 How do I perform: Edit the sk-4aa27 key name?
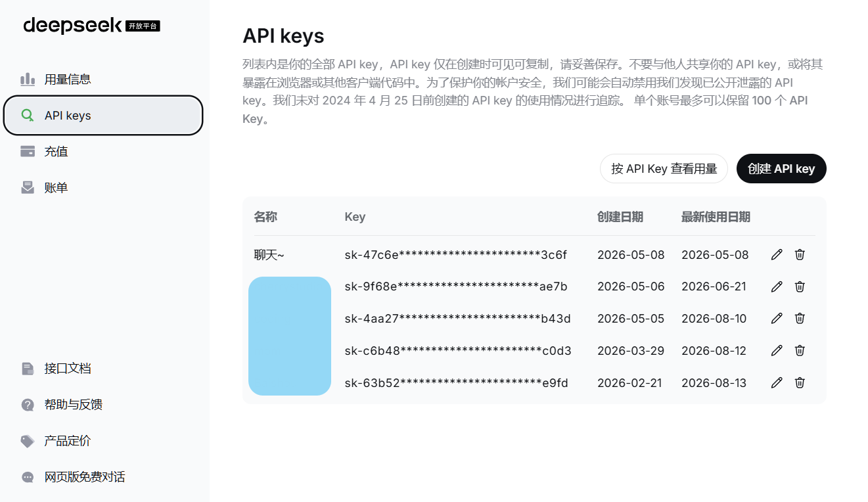coord(777,318)
